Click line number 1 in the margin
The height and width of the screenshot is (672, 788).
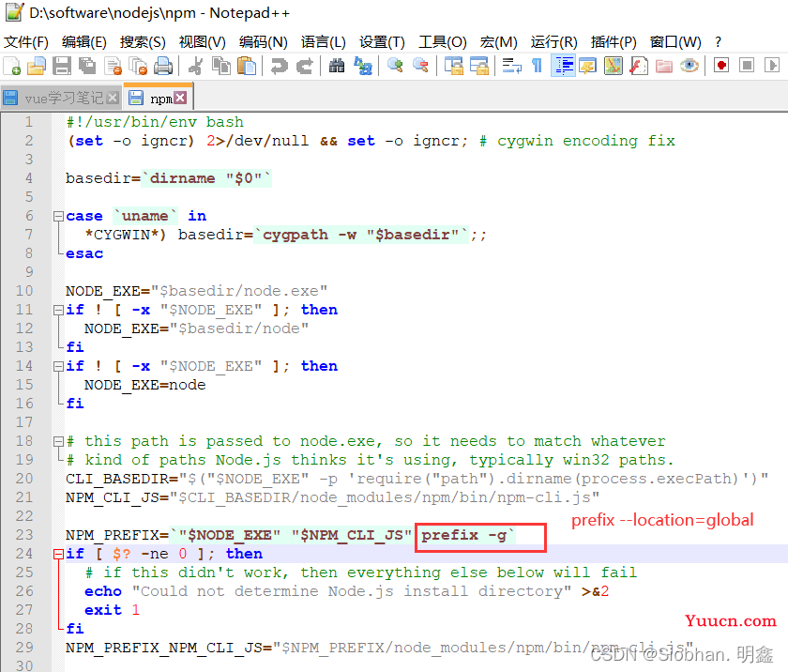click(29, 122)
